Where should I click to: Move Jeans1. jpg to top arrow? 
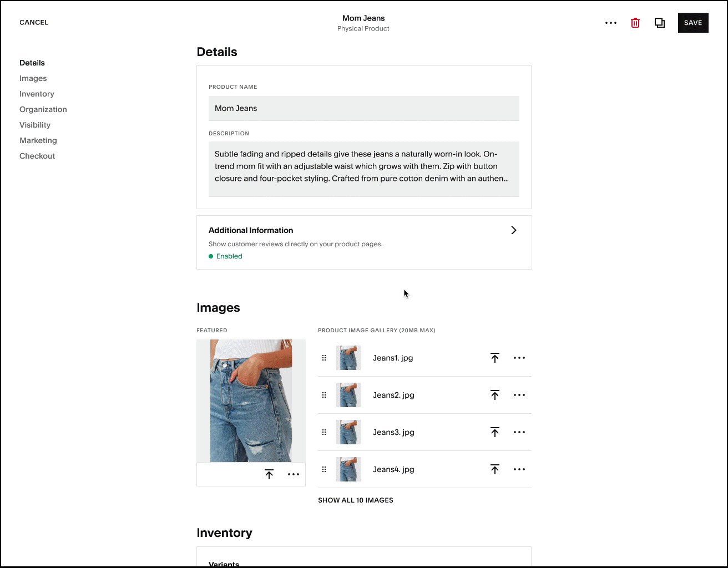point(495,358)
